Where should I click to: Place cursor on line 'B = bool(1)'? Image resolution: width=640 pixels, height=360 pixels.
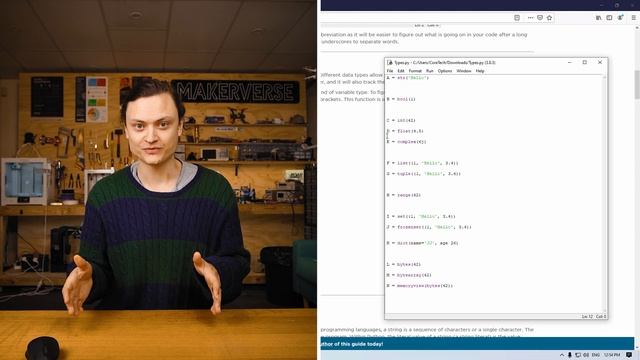coord(401,99)
